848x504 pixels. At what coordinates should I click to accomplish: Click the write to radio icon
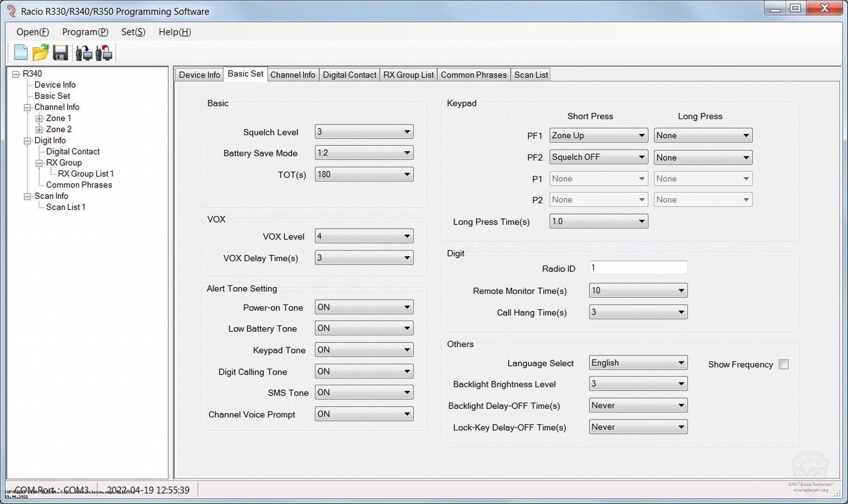pyautogui.click(x=104, y=53)
